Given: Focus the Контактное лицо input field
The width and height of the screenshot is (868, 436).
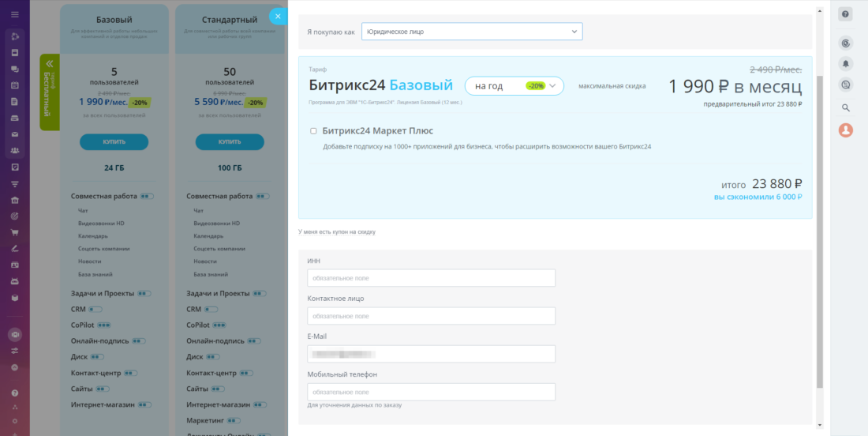Looking at the screenshot, I should coord(431,316).
